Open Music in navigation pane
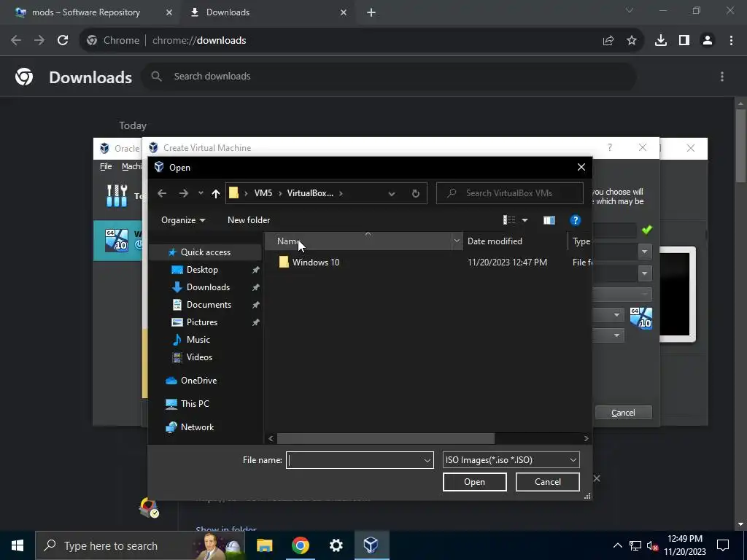 [198, 340]
